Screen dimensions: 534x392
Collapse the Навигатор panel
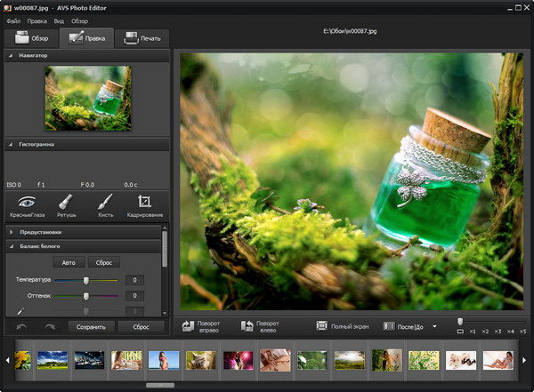coord(12,55)
